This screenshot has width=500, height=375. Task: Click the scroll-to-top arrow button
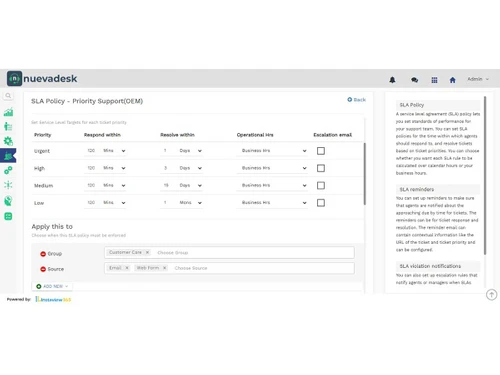click(491, 295)
